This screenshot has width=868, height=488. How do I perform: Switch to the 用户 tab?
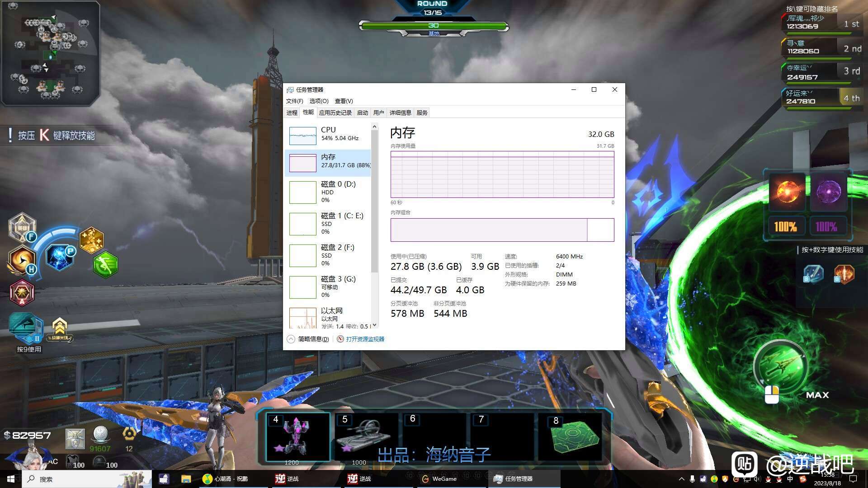379,113
